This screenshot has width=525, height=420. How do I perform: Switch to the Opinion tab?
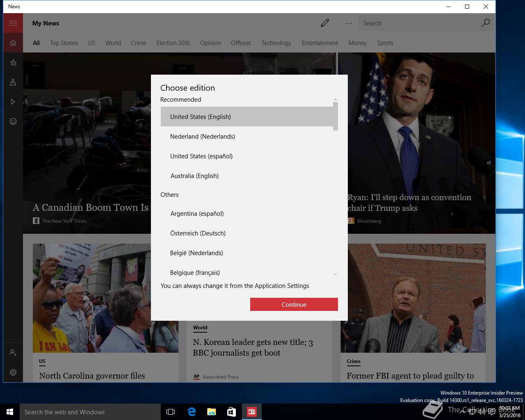210,43
